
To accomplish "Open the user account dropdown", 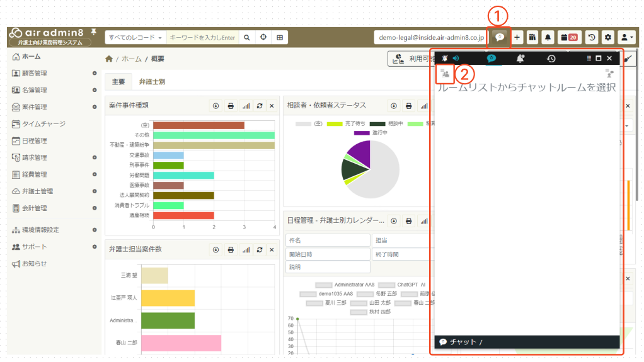I will (x=626, y=38).
